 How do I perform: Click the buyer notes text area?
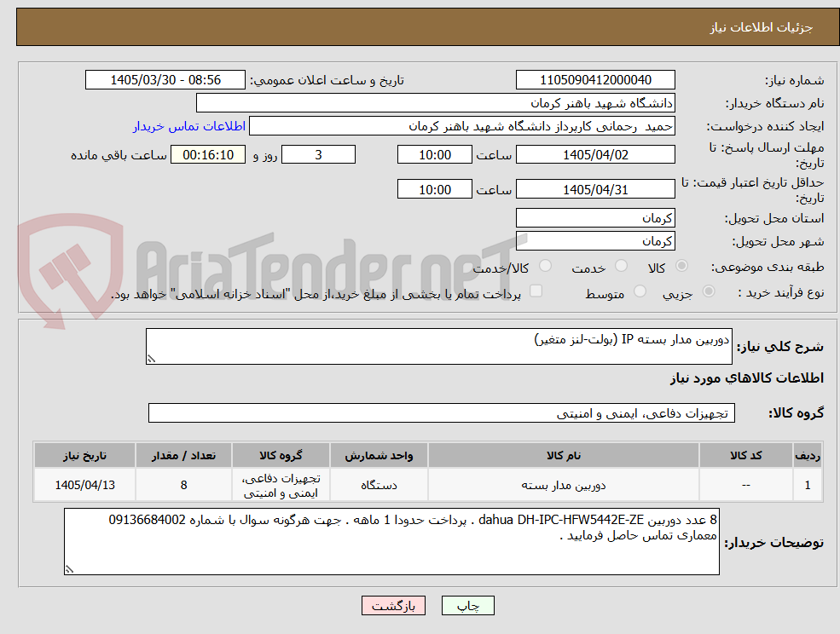391,541
